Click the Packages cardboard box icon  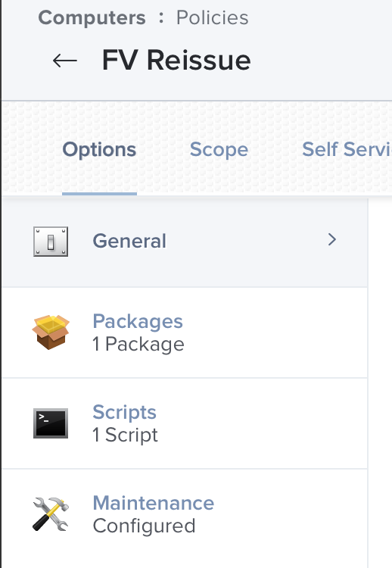[x=51, y=332]
